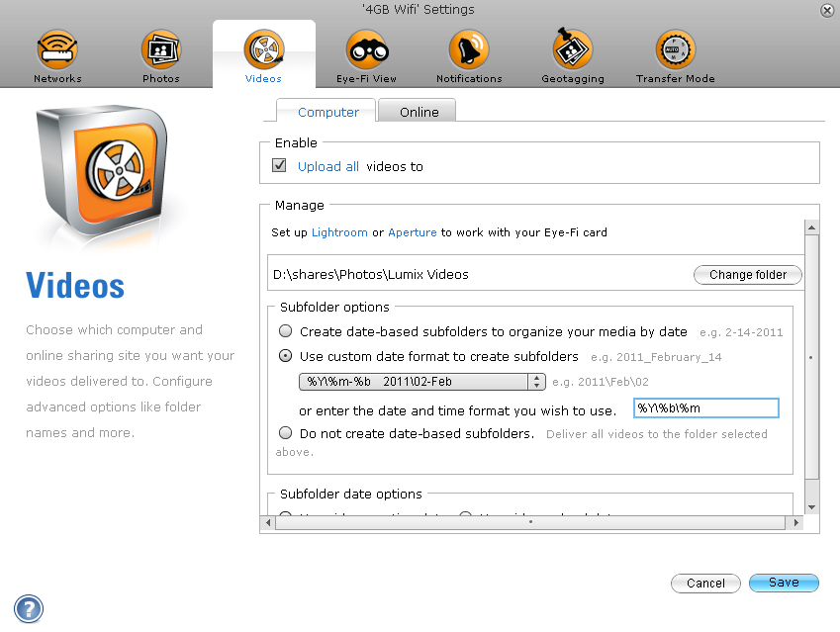Close the settings dialog with the X
Viewport: 840px width, 632px height.
[827, 10]
